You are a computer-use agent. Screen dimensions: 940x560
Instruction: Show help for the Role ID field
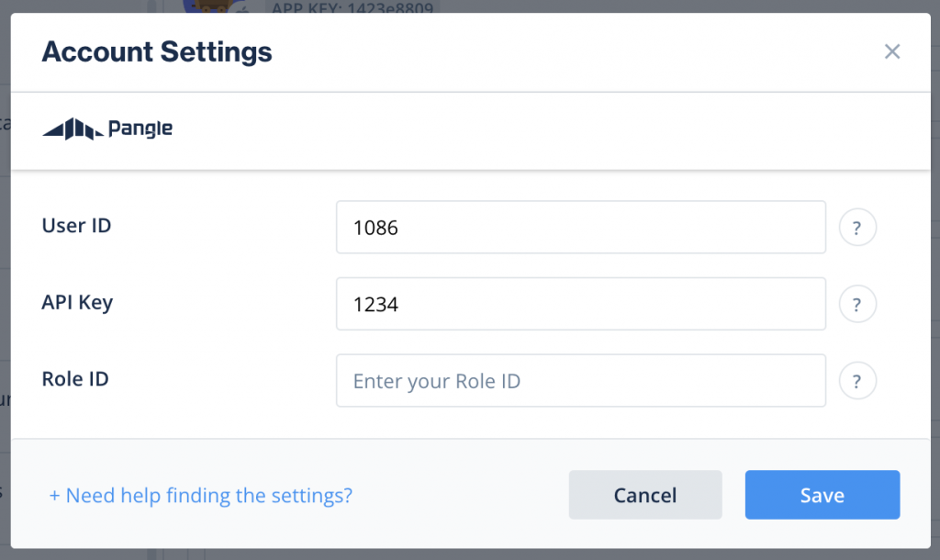857,380
